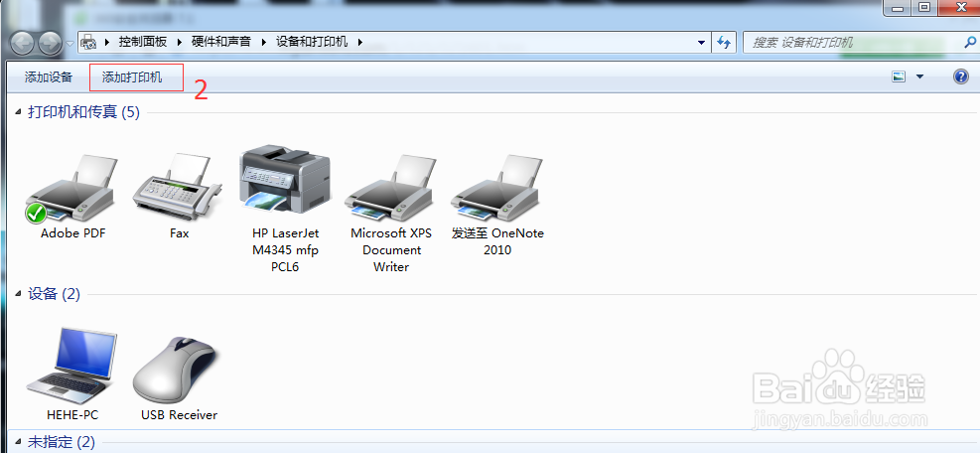Image resolution: width=980 pixels, height=453 pixels.
Task: Maximize the window
Action: pyautogui.click(x=923, y=8)
